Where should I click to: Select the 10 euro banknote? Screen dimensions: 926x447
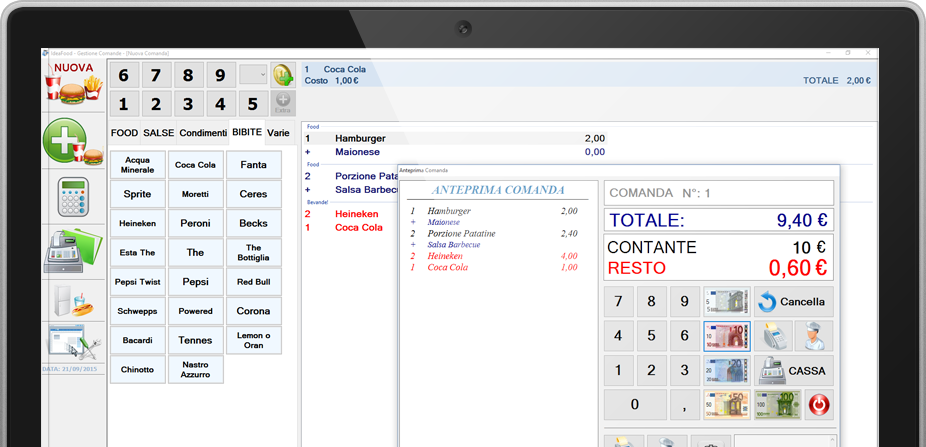(x=727, y=337)
